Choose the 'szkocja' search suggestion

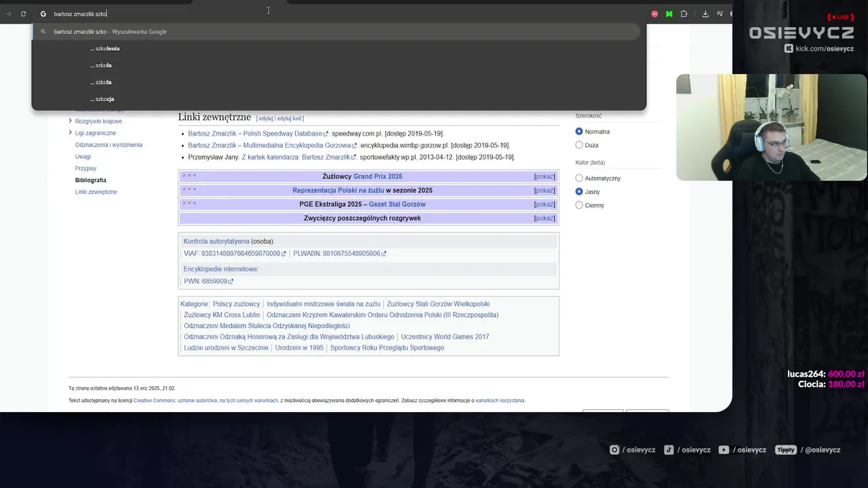tap(339, 99)
